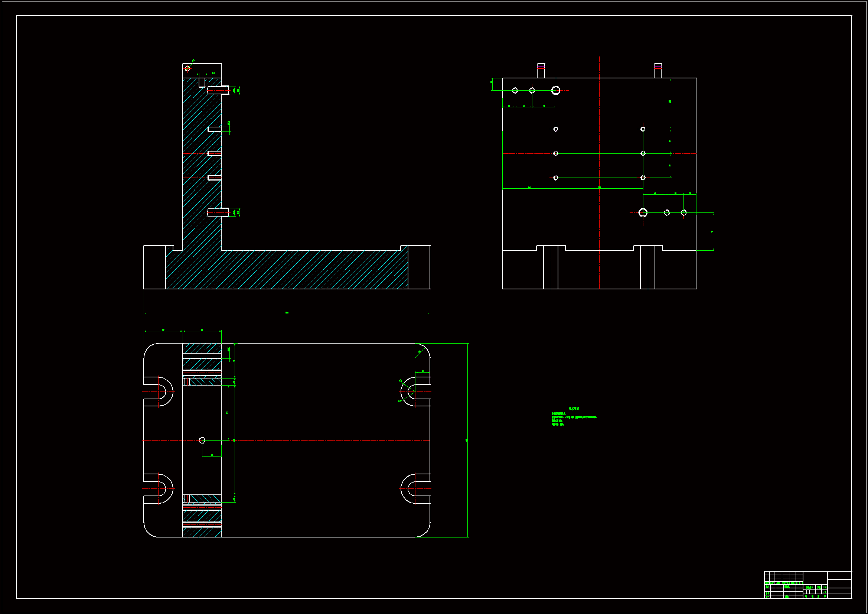Click the middle-left hole of the six-hole pattern
This screenshot has width=868, height=614.
coord(555,153)
